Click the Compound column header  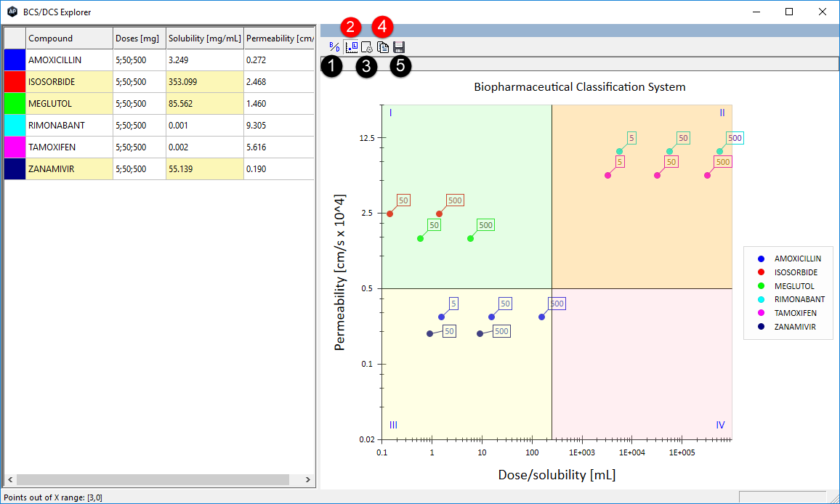point(69,38)
